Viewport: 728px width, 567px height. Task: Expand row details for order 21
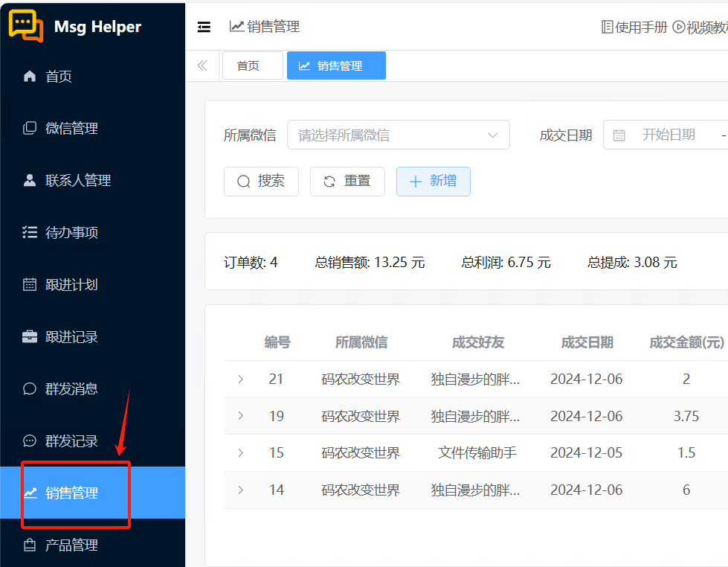tap(240, 379)
